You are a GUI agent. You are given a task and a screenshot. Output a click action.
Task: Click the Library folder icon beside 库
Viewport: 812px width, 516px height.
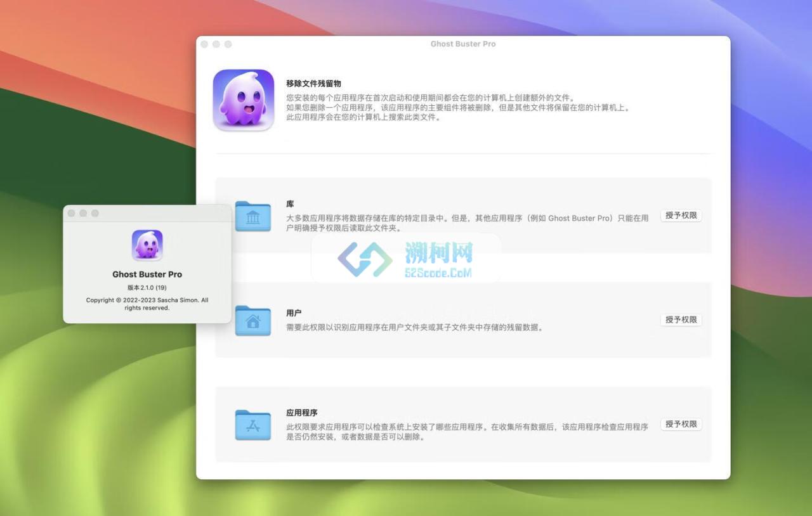pos(253,216)
